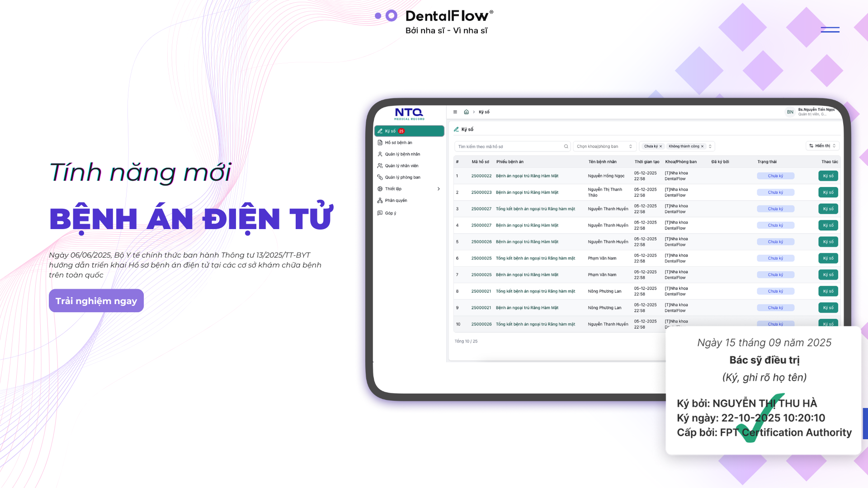
Task: Open the hamburger menu at top right
Action: pos(830,30)
